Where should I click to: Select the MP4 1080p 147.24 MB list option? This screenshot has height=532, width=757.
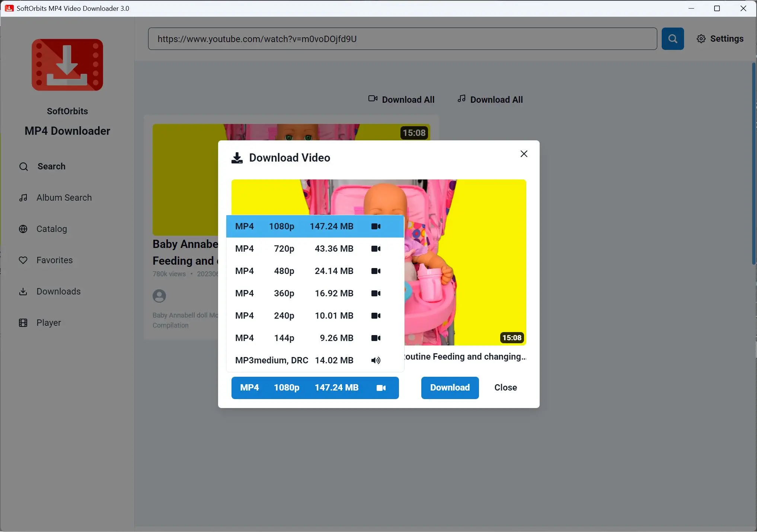coord(315,226)
